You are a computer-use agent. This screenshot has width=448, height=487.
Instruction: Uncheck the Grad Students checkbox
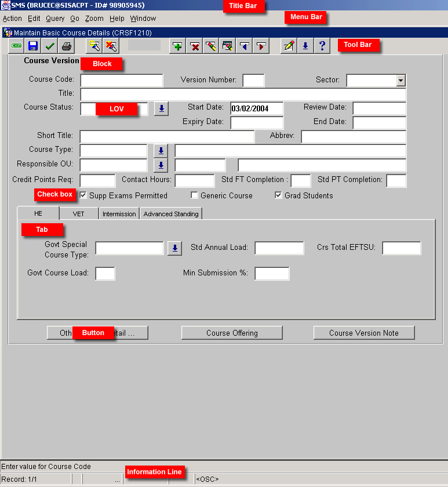coord(279,195)
